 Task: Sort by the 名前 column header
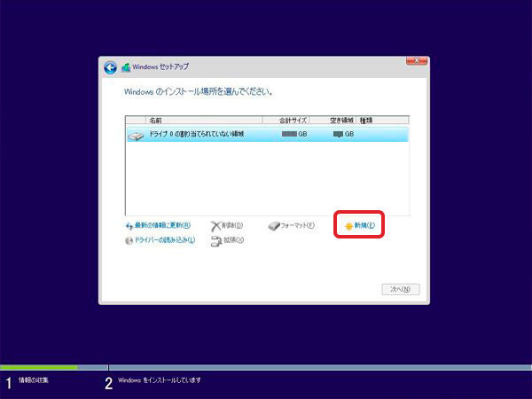tap(155, 119)
